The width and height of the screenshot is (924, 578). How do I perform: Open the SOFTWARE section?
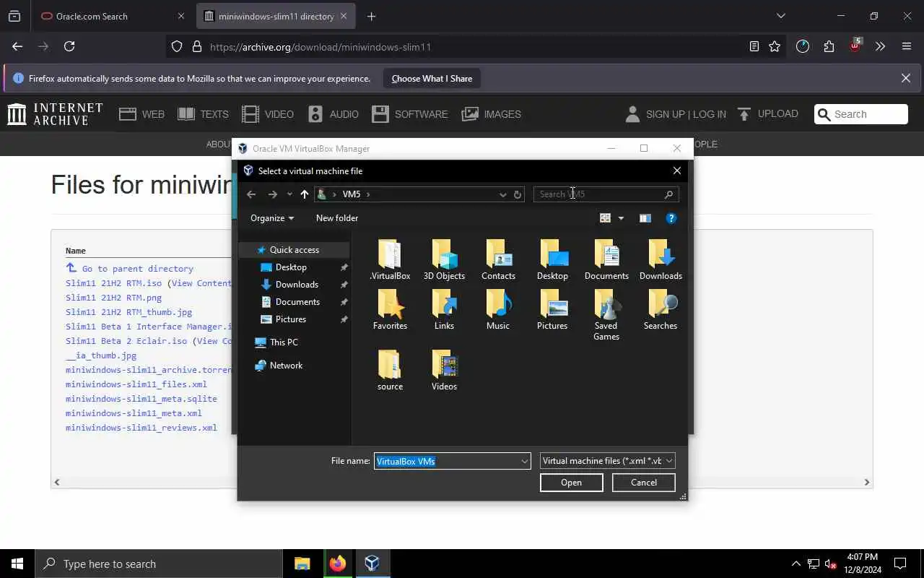(x=410, y=114)
